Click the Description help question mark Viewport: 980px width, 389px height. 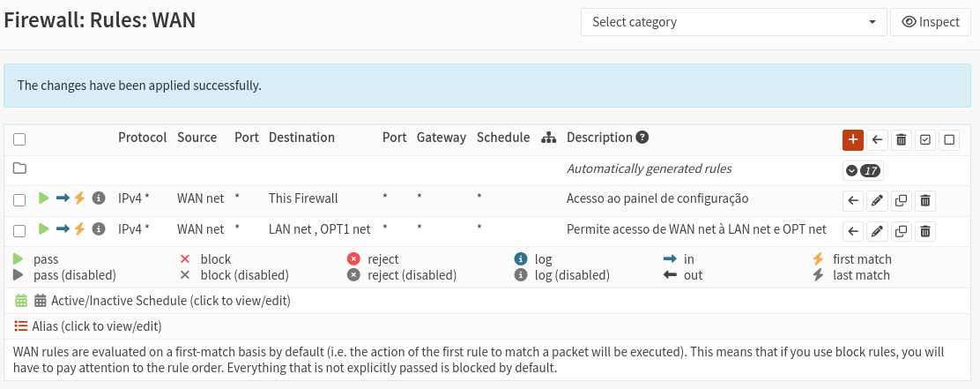pos(642,138)
